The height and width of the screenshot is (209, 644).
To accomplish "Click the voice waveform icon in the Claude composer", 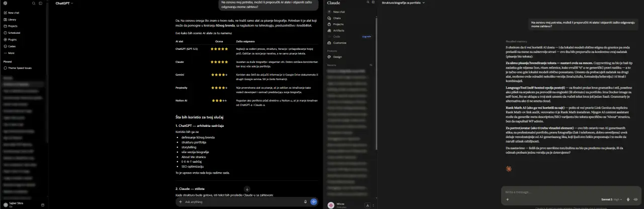I will (x=634, y=199).
